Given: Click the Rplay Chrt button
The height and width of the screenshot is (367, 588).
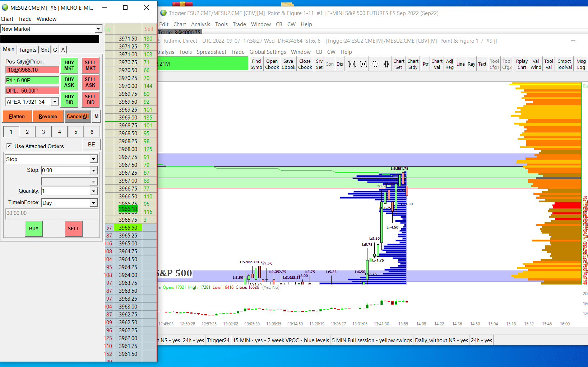Looking at the screenshot, I should (522, 64).
